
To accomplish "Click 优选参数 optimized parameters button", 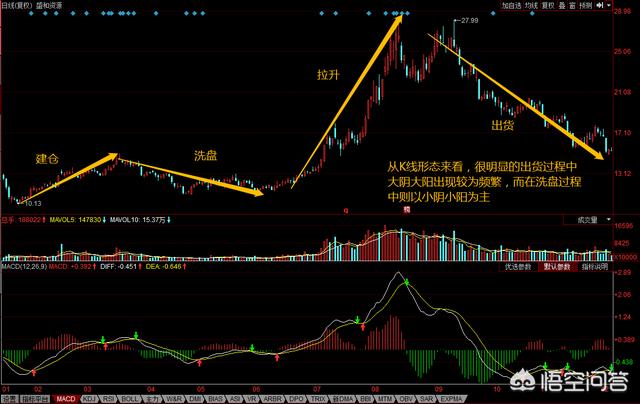I will point(518,267).
